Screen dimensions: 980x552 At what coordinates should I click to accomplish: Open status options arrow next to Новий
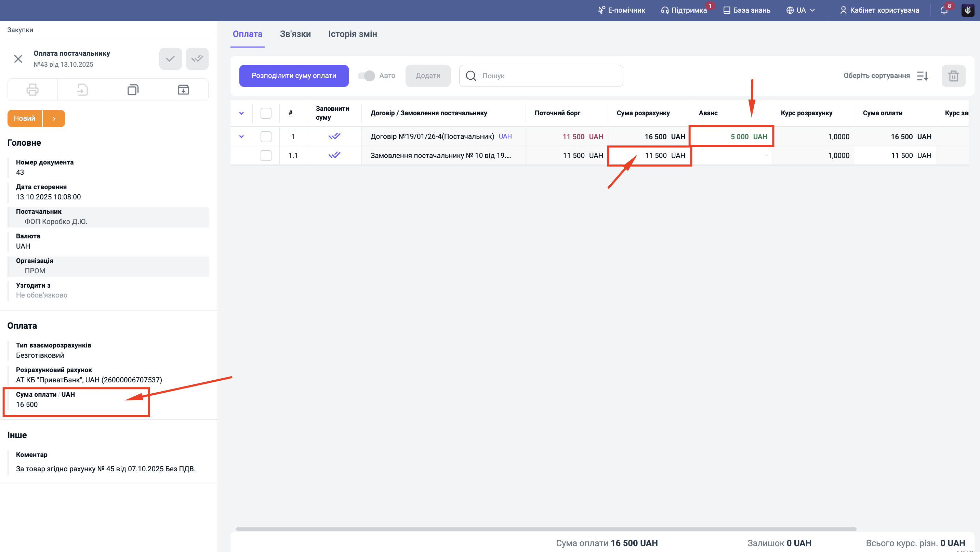point(54,118)
